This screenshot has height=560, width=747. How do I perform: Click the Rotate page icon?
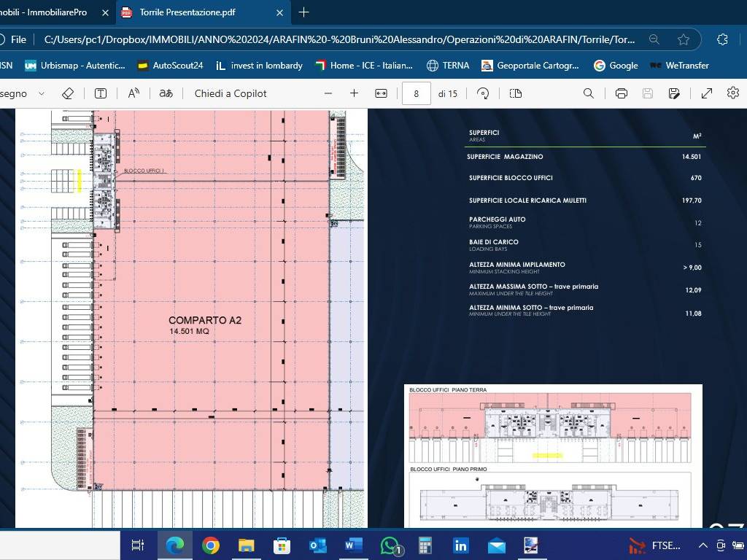pyautogui.click(x=483, y=93)
